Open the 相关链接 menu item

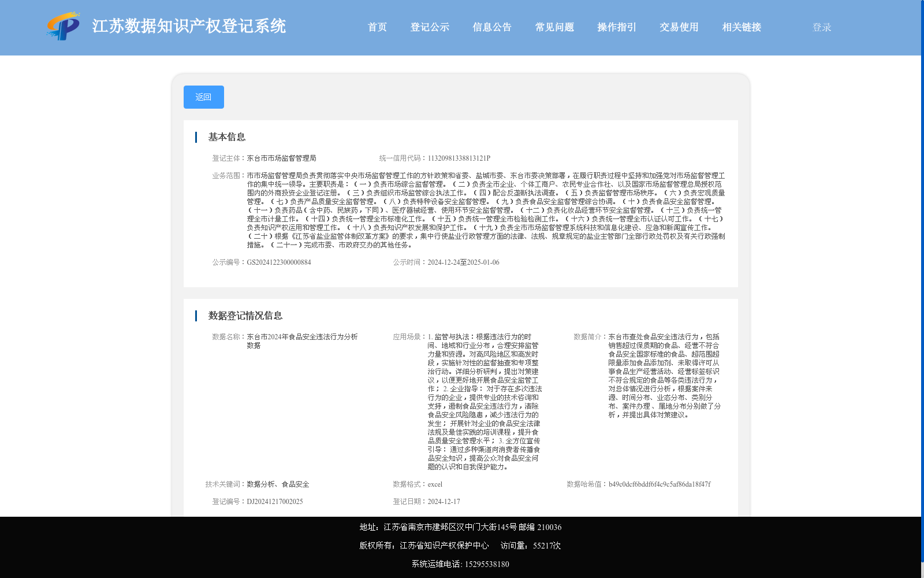click(742, 27)
